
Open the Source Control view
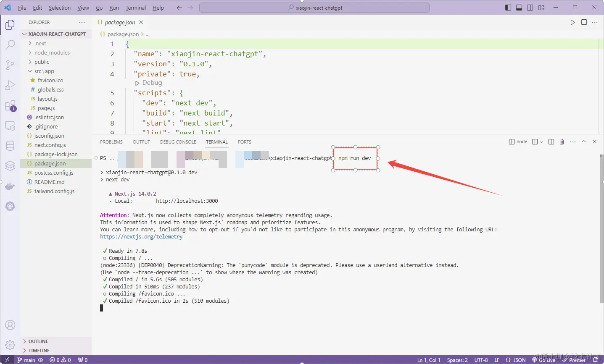(10, 65)
